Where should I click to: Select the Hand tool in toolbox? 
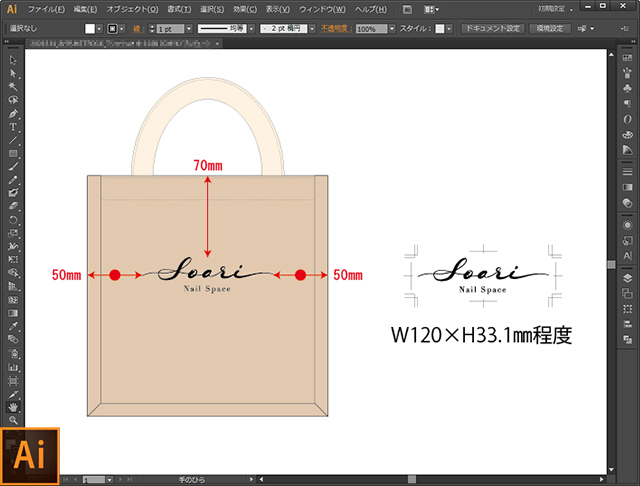tap(13, 407)
